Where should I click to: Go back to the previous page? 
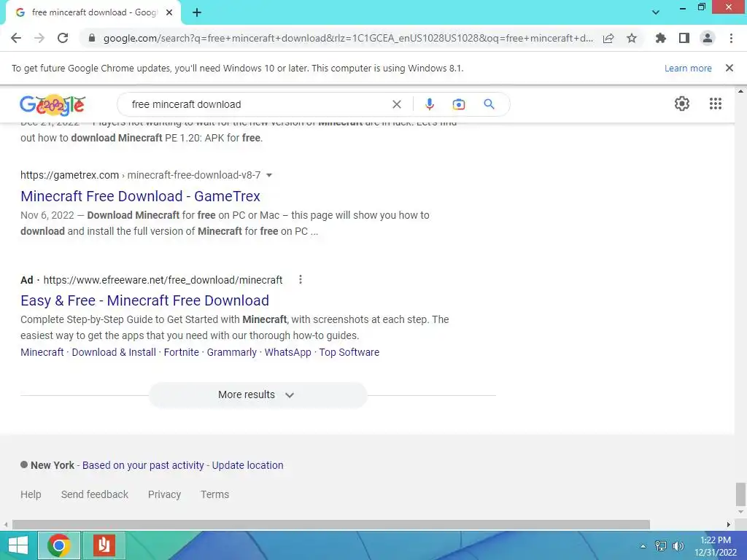(16, 38)
